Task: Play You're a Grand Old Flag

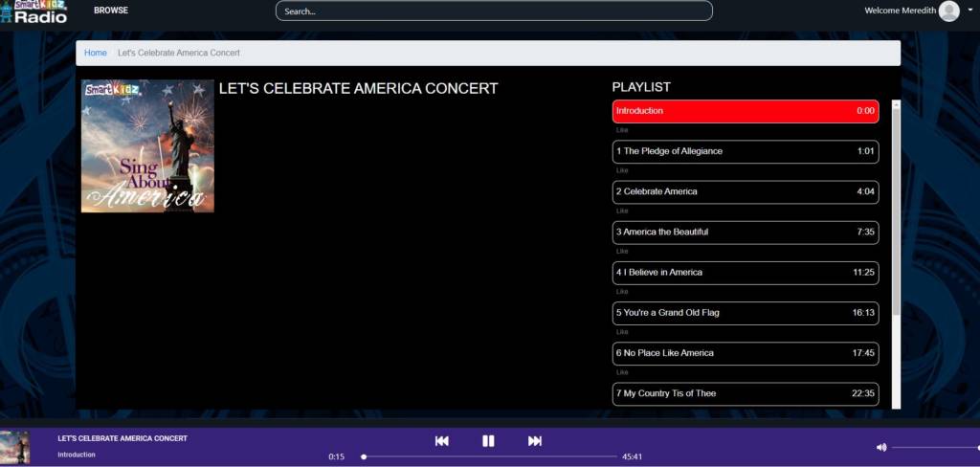Action: click(x=745, y=313)
